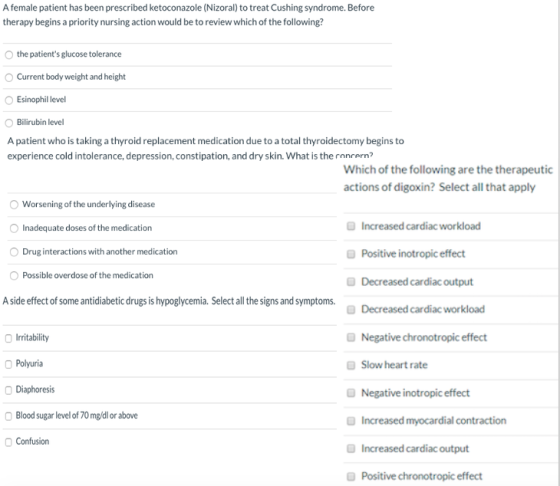Pick the Bilirubin level answer
The width and height of the screenshot is (560, 486).
point(9,123)
